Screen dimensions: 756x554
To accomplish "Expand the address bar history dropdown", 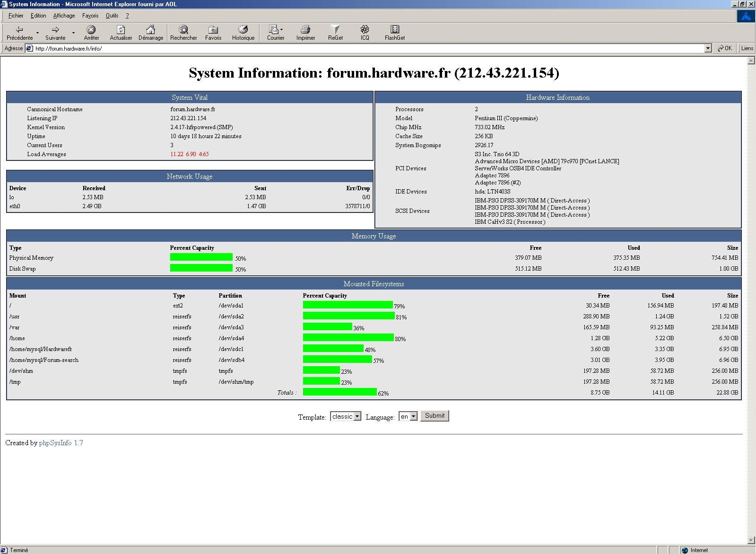I will pos(708,48).
